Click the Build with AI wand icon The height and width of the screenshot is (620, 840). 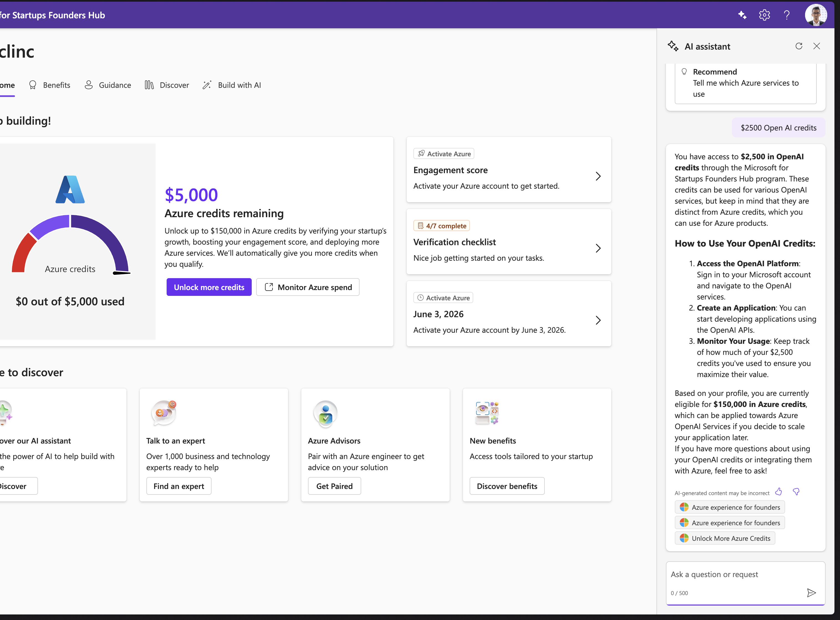pos(207,85)
